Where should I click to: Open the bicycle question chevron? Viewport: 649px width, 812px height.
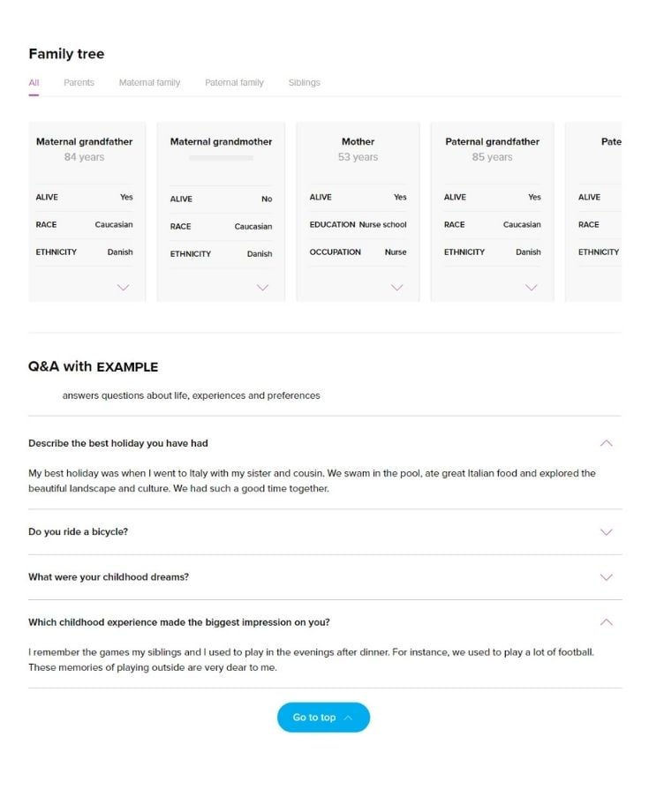point(607,532)
